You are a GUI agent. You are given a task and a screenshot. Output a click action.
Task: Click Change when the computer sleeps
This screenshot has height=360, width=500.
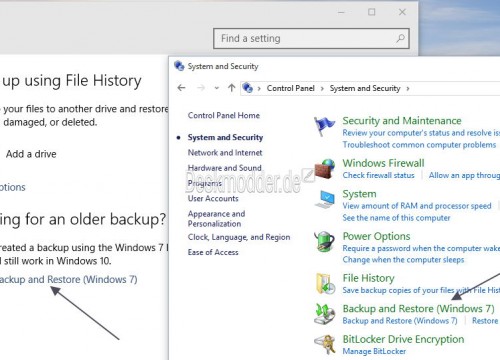coord(403,260)
